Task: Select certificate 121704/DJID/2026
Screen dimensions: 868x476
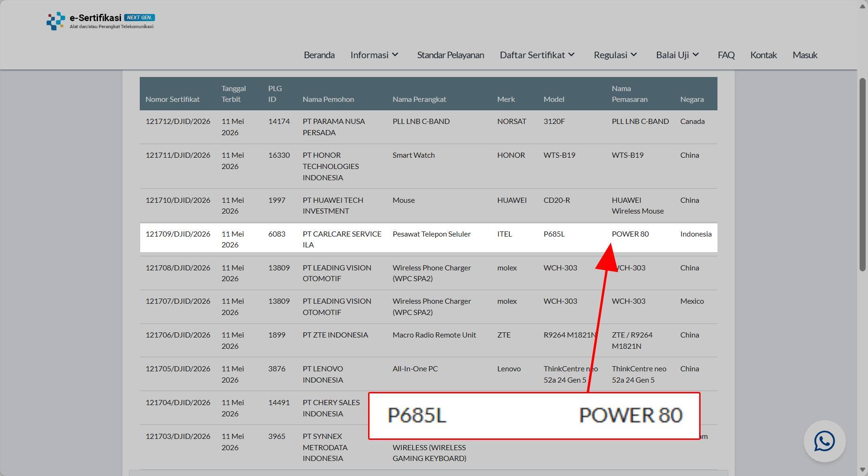Action: (x=178, y=402)
